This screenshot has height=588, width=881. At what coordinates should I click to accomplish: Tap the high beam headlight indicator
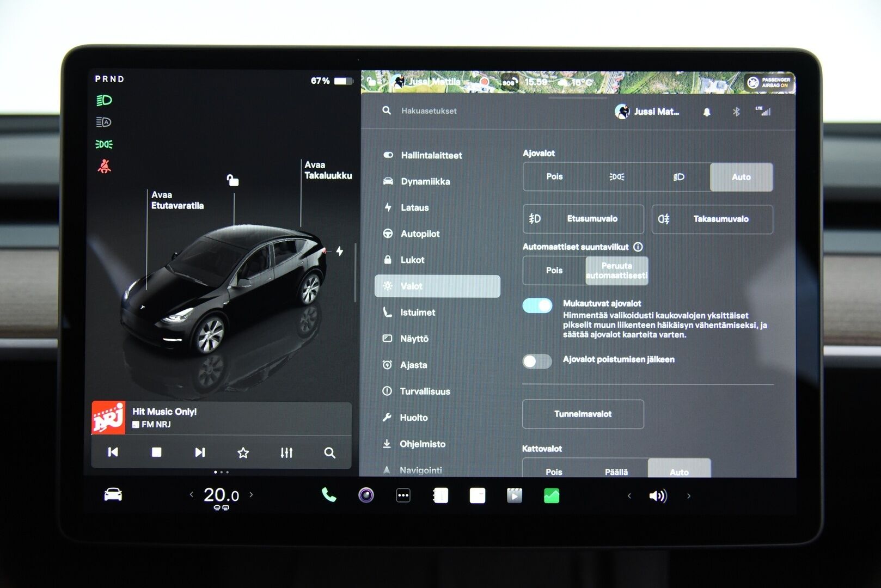click(x=103, y=100)
